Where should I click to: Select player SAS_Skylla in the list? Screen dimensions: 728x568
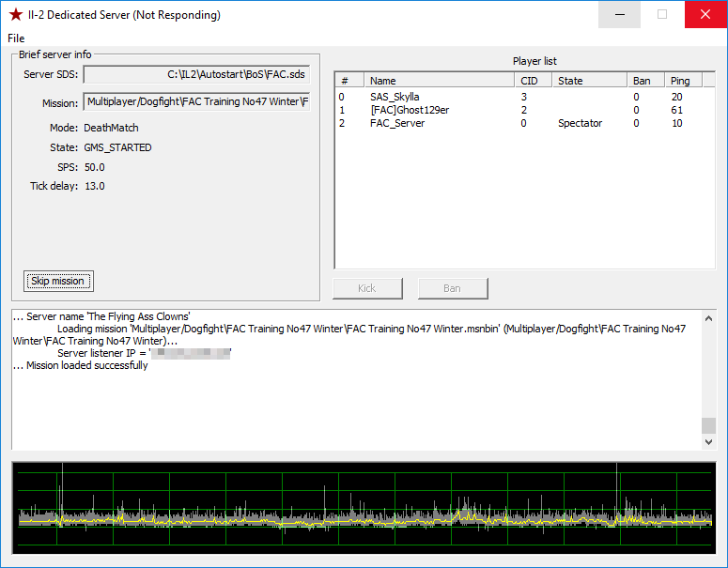(x=395, y=97)
